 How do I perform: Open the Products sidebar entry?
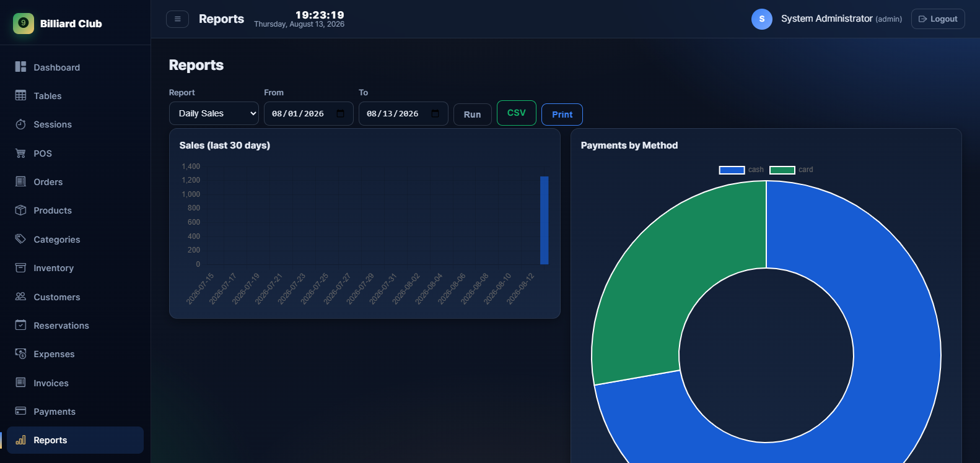click(75, 210)
